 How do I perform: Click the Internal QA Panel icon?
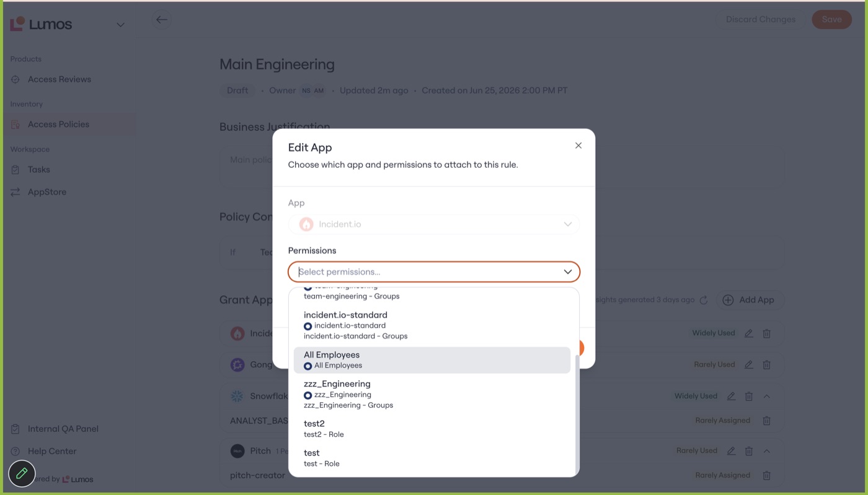(15, 429)
